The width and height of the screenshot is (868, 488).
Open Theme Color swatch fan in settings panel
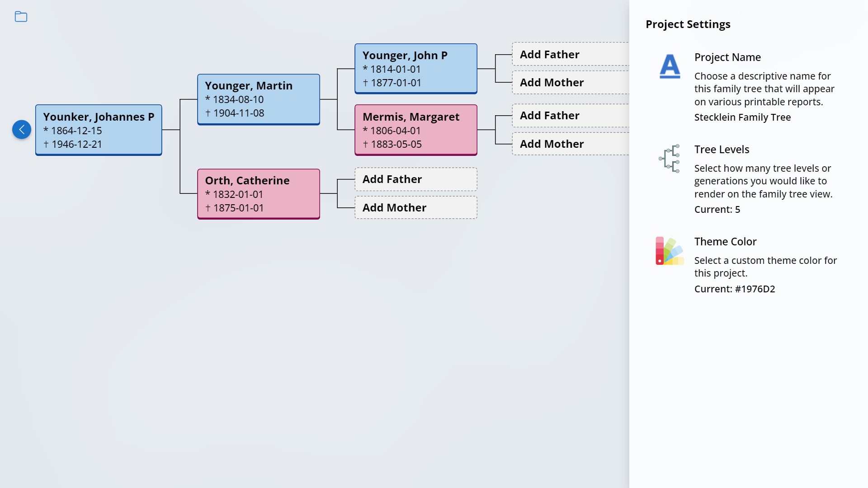tap(670, 251)
